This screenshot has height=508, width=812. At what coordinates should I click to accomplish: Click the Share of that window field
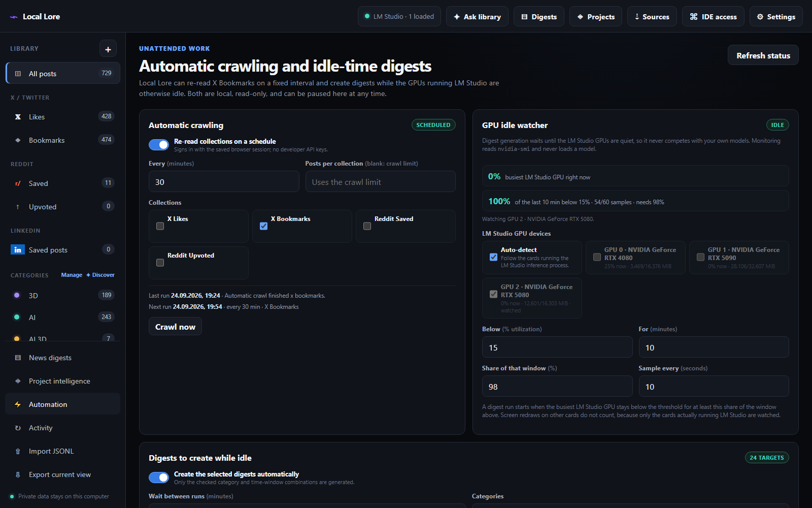557,387
